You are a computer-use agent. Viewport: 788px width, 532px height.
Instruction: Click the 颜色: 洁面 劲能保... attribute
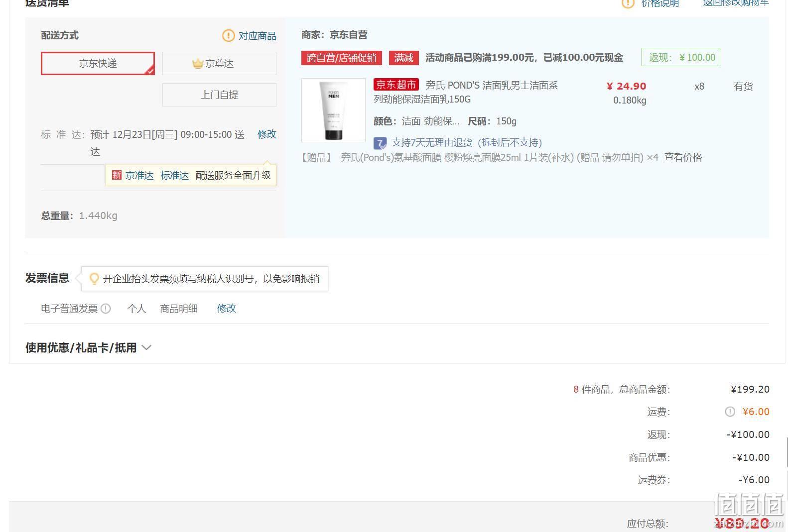[x=416, y=121]
